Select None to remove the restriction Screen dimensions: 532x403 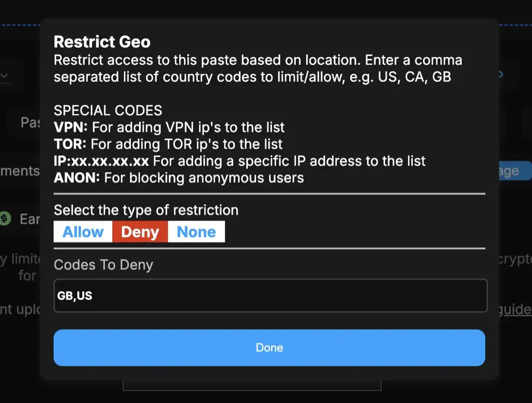[x=196, y=231]
